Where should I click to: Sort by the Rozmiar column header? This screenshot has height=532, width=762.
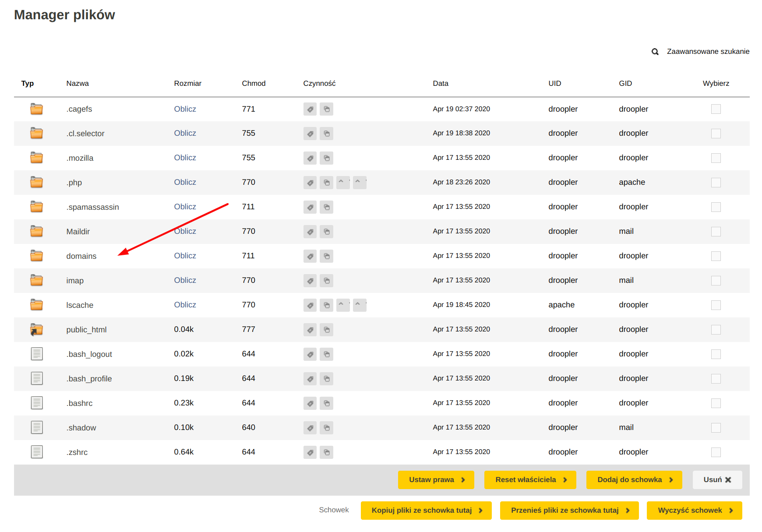pos(187,83)
